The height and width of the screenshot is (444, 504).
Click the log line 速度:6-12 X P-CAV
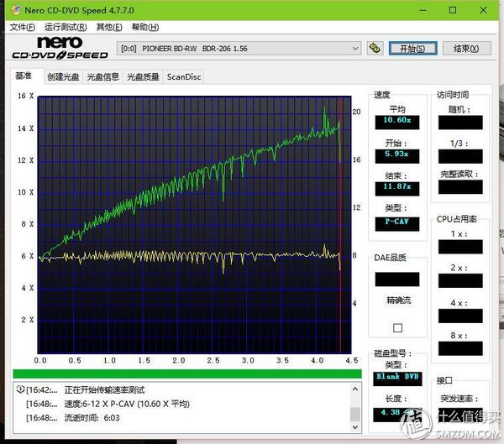(127, 404)
